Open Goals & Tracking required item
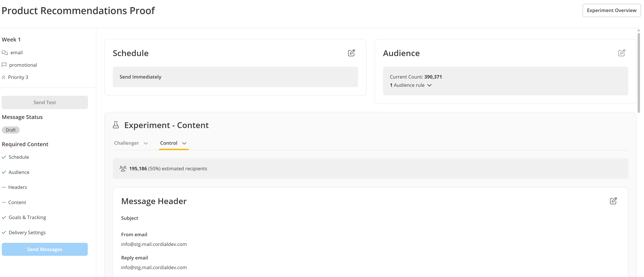 pos(27,217)
